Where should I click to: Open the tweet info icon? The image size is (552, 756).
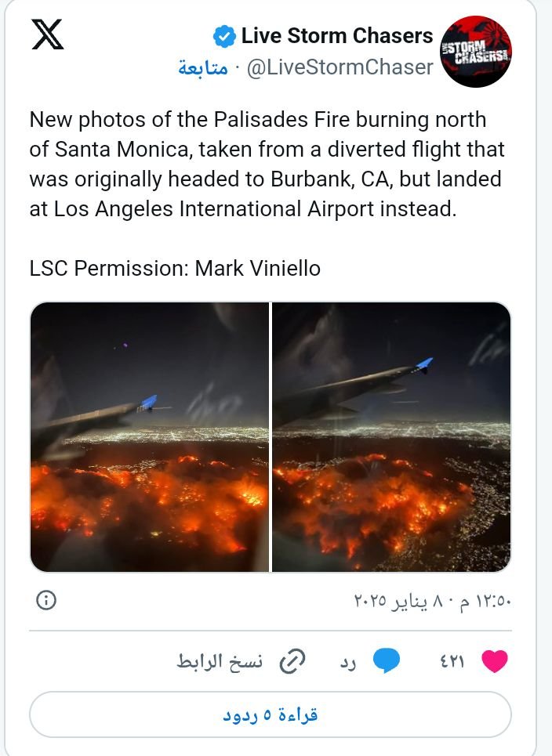(46, 600)
